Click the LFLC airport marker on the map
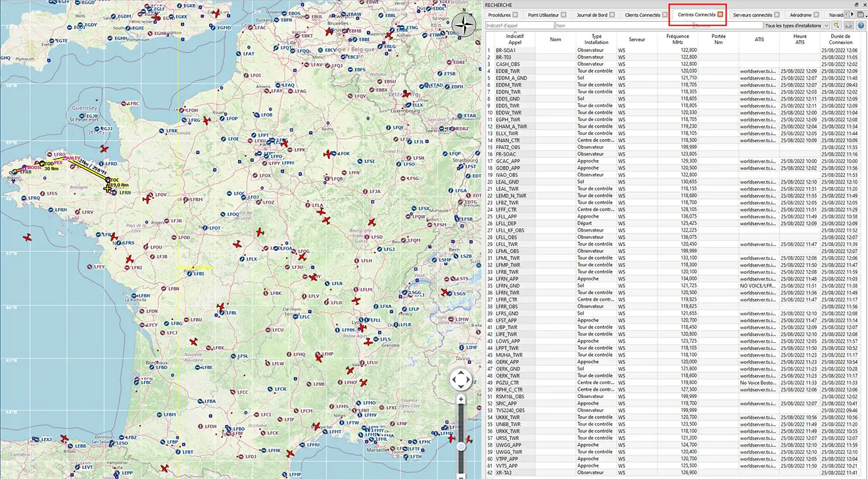Viewport: 868px width, 479px height. pos(295,316)
